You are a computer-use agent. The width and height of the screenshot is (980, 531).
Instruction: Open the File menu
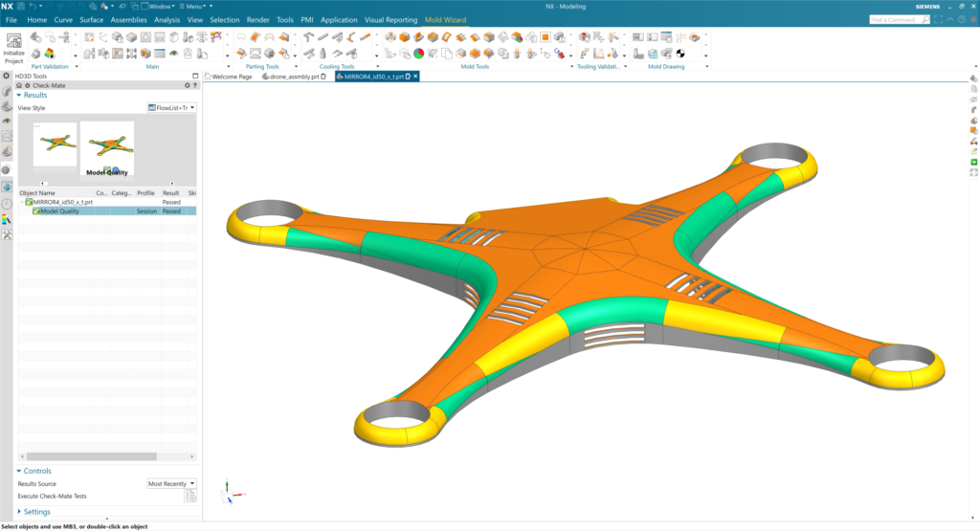(11, 20)
